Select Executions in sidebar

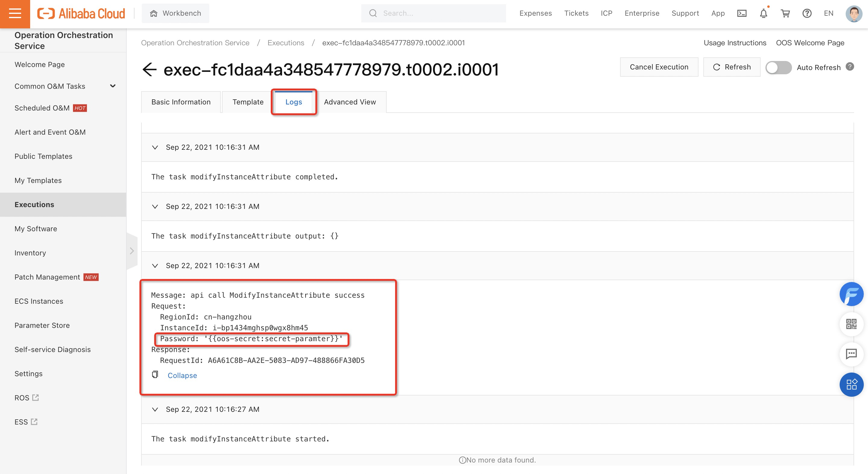click(x=63, y=204)
